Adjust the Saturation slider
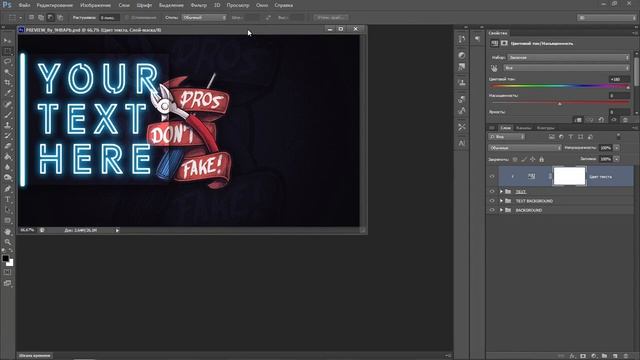 559,103
